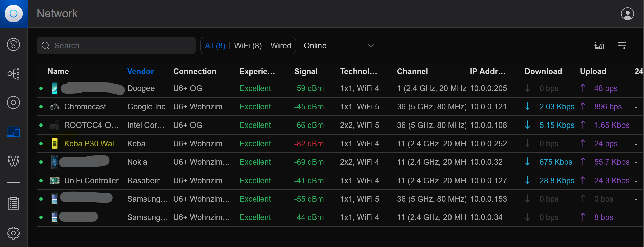Sort by the Signal column header

click(306, 71)
